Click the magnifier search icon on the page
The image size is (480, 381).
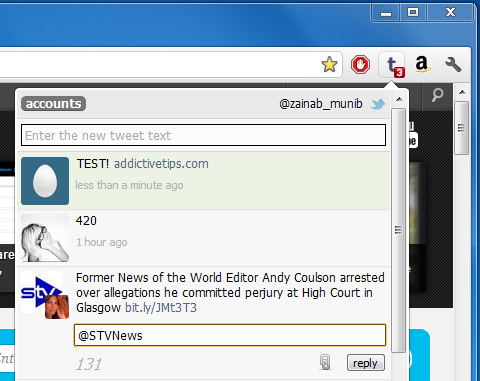point(437,95)
